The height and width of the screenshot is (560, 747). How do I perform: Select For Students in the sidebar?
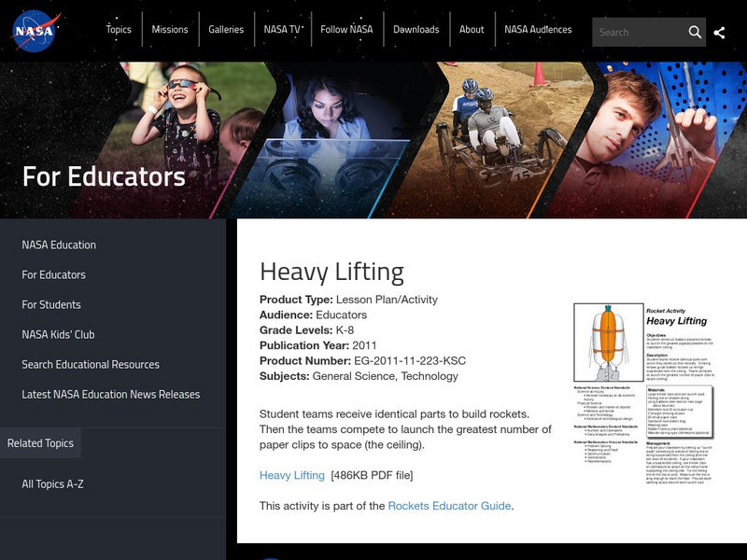(51, 305)
